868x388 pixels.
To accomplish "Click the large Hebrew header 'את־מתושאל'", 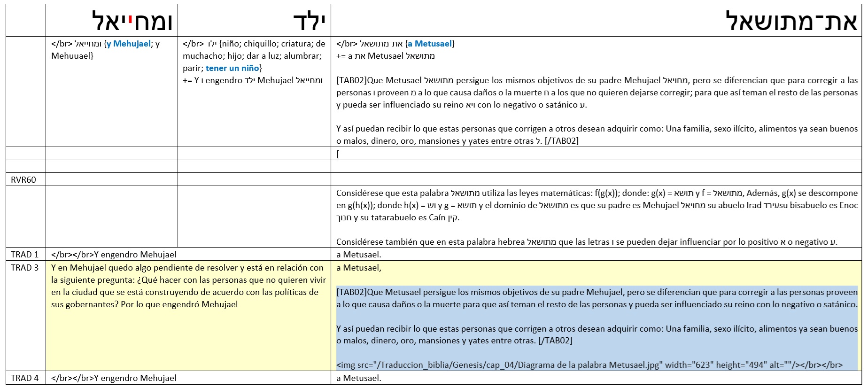I will (791, 22).
